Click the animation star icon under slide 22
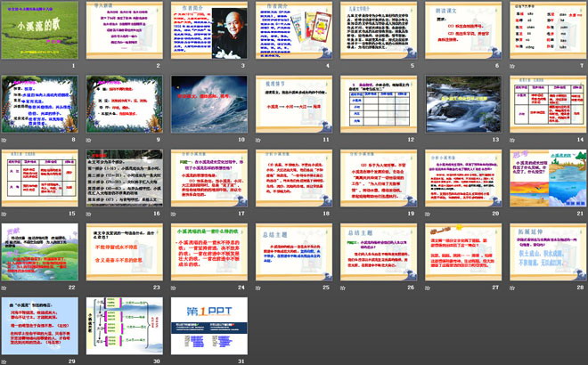Screen dimensions: 588x365 [4, 288]
